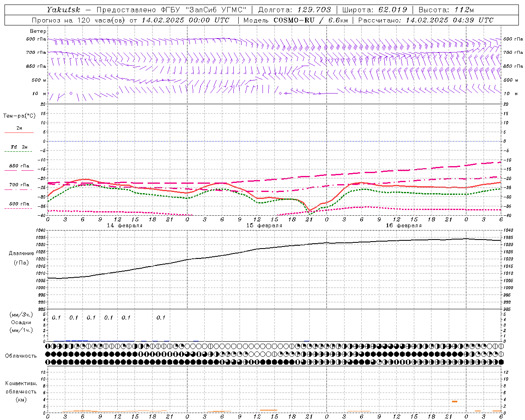Click the 700 гПа temperature legend entry

(x=19, y=185)
